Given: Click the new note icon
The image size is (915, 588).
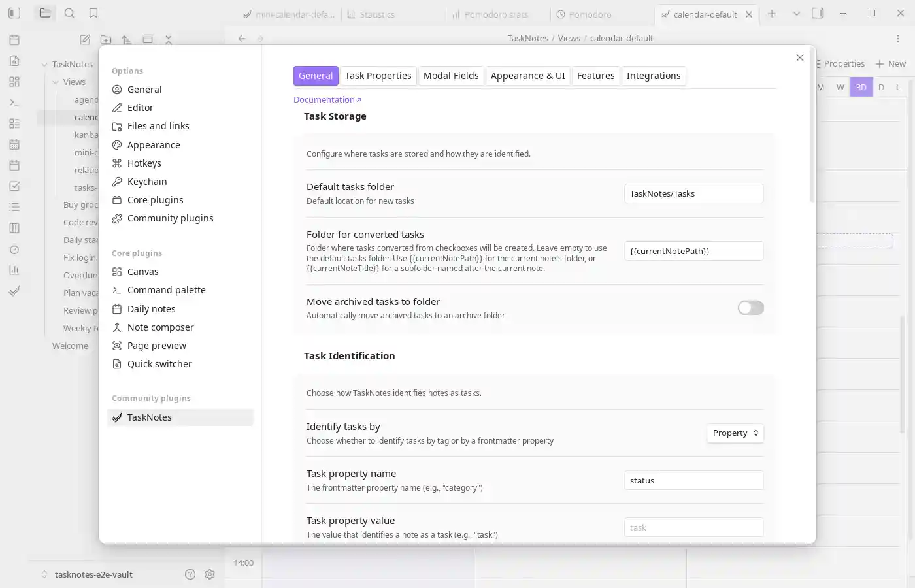Looking at the screenshot, I should click(x=85, y=40).
